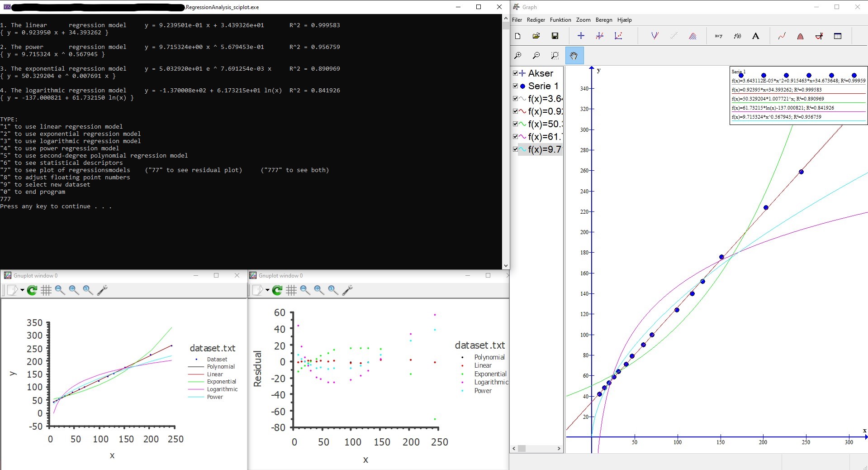Select 'Serie 1' item in Graph list
This screenshot has width=868, height=470.
point(543,86)
